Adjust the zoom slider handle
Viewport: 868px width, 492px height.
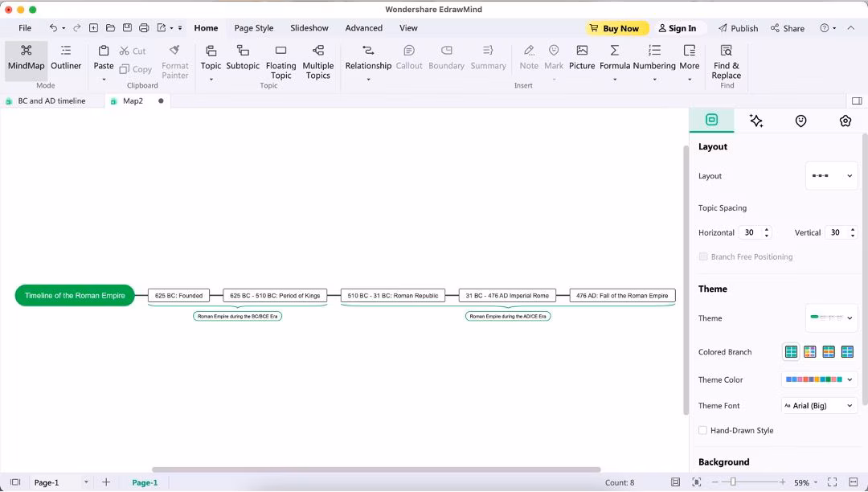click(x=733, y=482)
